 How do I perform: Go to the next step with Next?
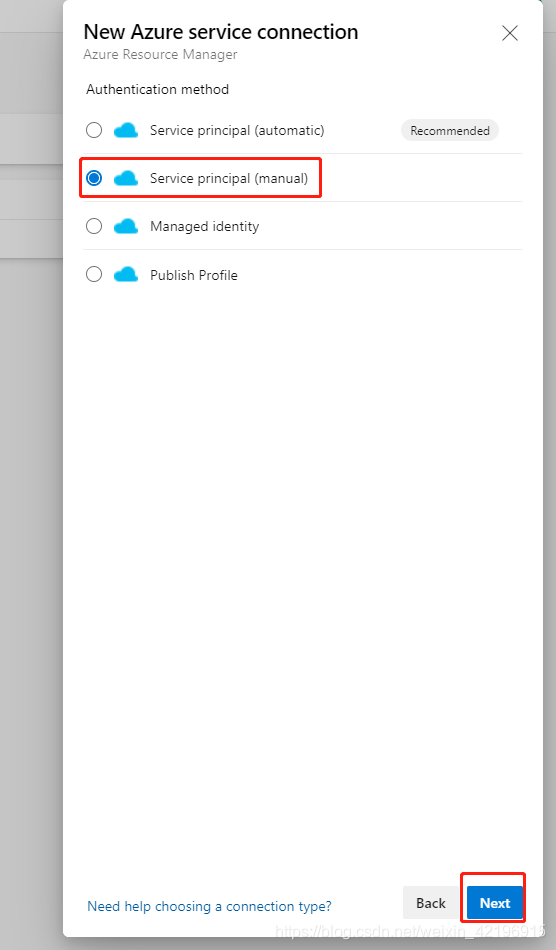click(x=495, y=903)
